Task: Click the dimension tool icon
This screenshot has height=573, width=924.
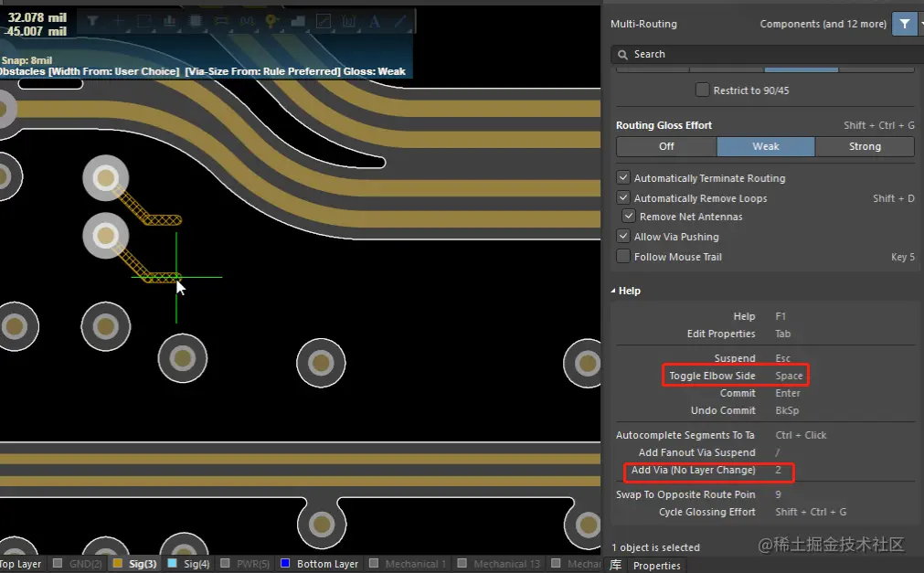Action: click(x=349, y=21)
